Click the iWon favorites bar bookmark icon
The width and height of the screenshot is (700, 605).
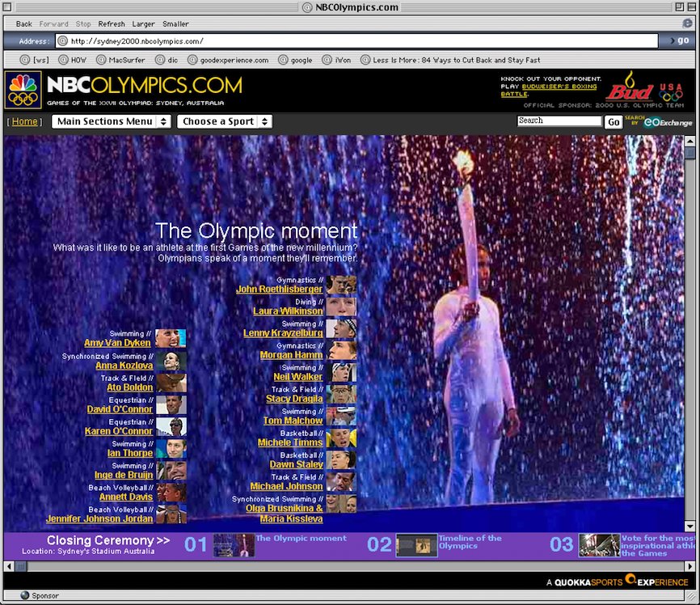(x=327, y=60)
